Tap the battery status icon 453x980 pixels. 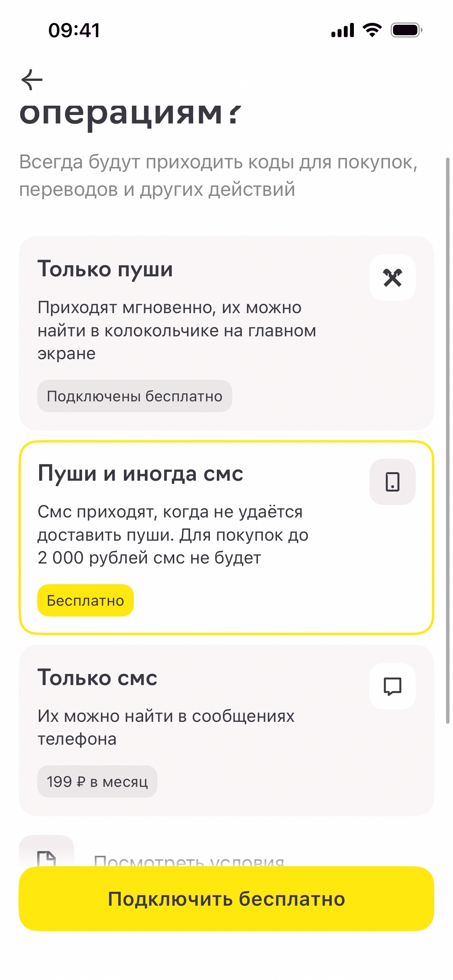tap(406, 30)
